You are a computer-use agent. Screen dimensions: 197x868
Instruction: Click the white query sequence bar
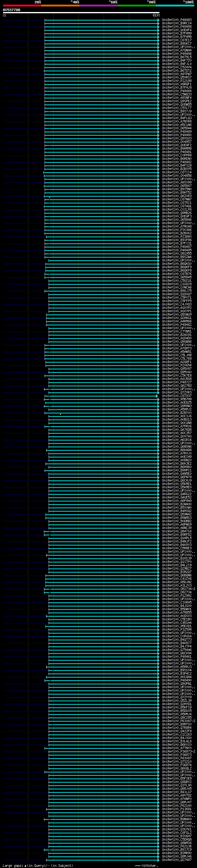tap(81, 13)
